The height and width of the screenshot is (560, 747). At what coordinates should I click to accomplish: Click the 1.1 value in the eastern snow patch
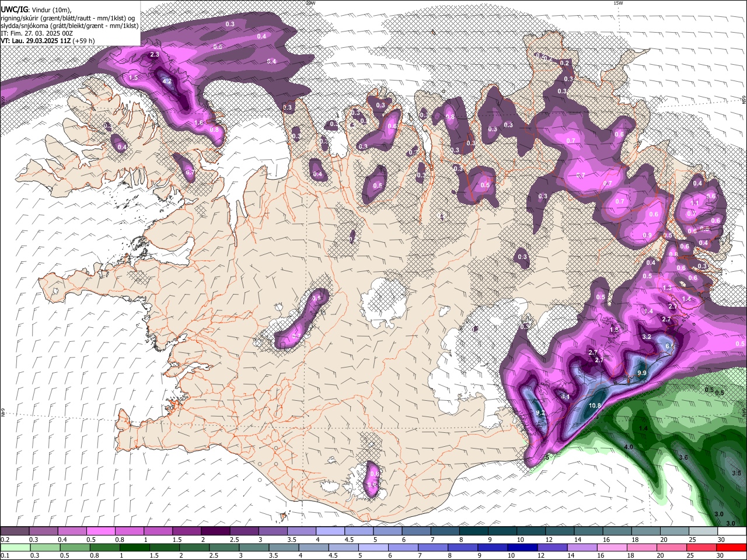[x=694, y=202]
